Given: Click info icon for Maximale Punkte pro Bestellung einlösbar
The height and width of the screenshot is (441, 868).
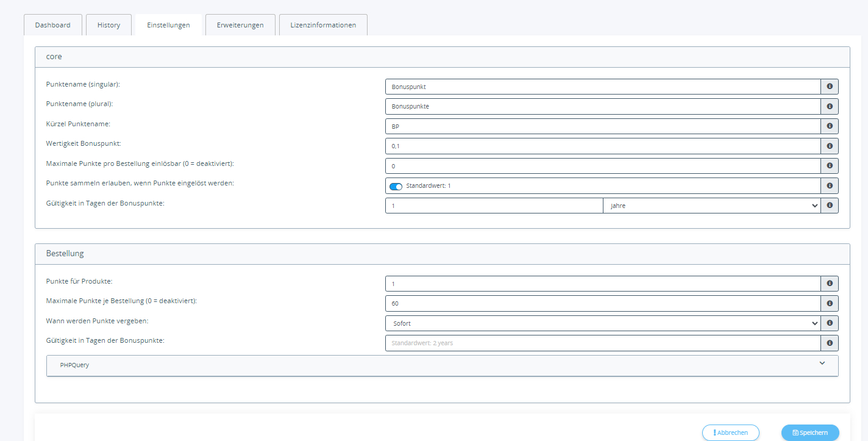Looking at the screenshot, I should [830, 165].
